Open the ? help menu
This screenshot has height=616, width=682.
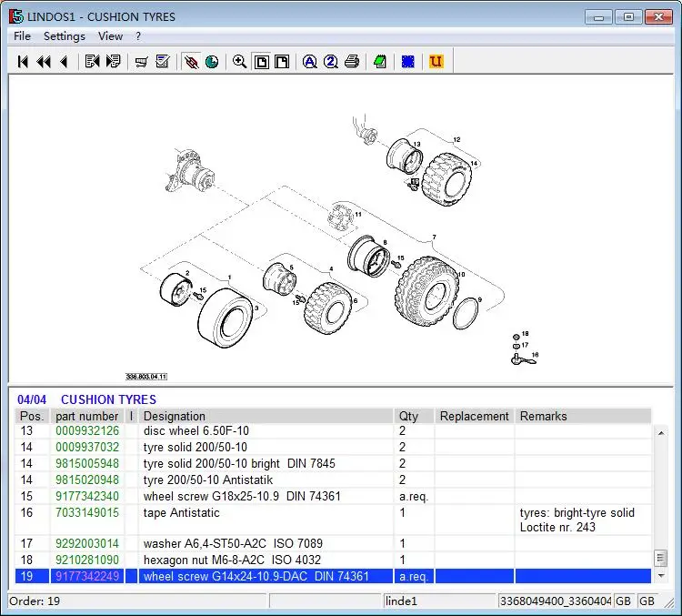[x=138, y=36]
